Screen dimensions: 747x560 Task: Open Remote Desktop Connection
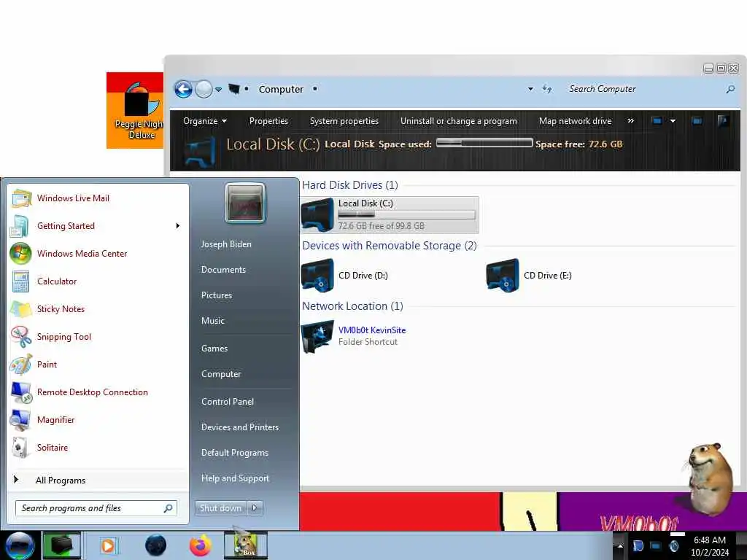pos(98,392)
